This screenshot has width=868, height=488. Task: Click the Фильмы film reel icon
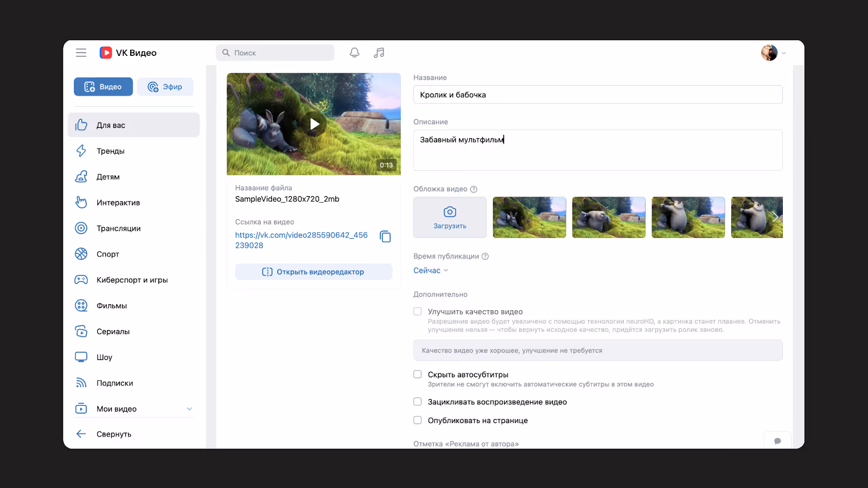click(x=81, y=305)
